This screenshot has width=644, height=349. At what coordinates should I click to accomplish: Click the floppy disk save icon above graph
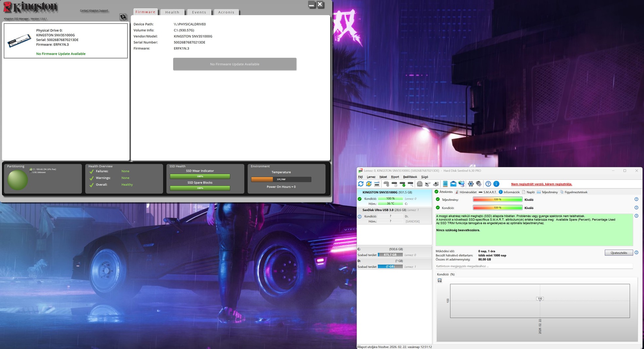point(439,281)
